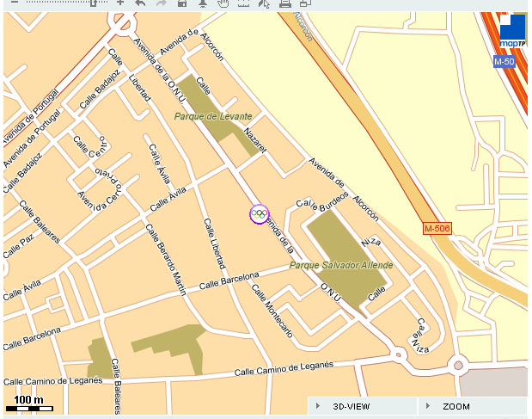Click the zoom out minus button
532x419 pixels.
(x=14, y=3)
